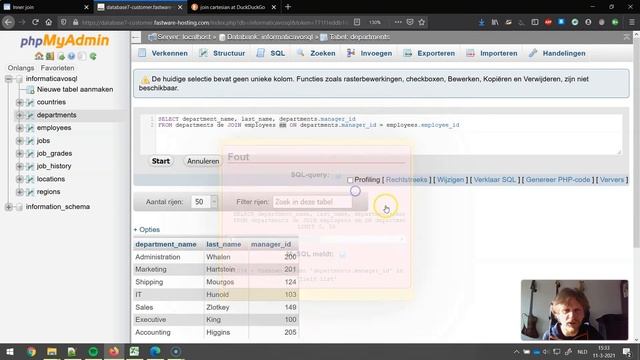Expand employees table node
This screenshot has width=640, height=360.
(x=19, y=128)
